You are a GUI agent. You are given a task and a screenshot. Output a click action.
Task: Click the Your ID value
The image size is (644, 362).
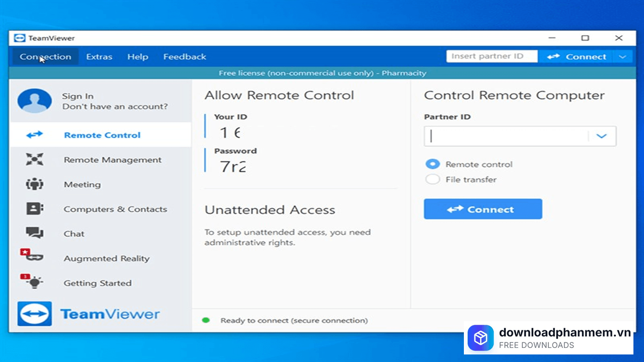(x=230, y=133)
